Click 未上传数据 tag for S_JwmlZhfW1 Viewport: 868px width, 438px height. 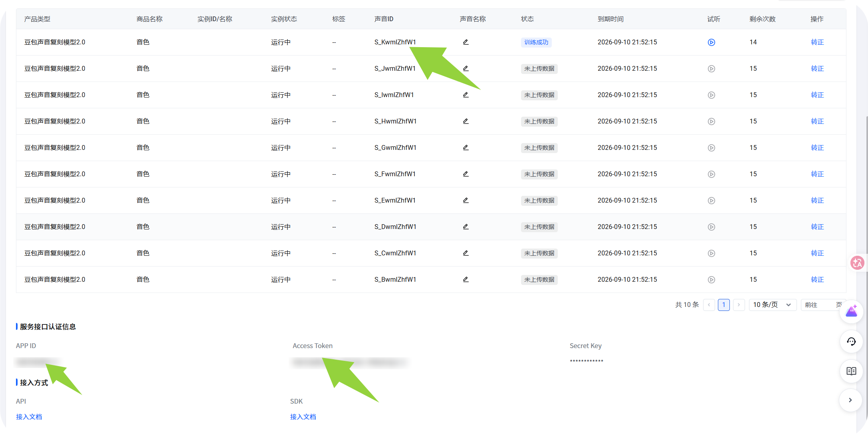pyautogui.click(x=539, y=69)
